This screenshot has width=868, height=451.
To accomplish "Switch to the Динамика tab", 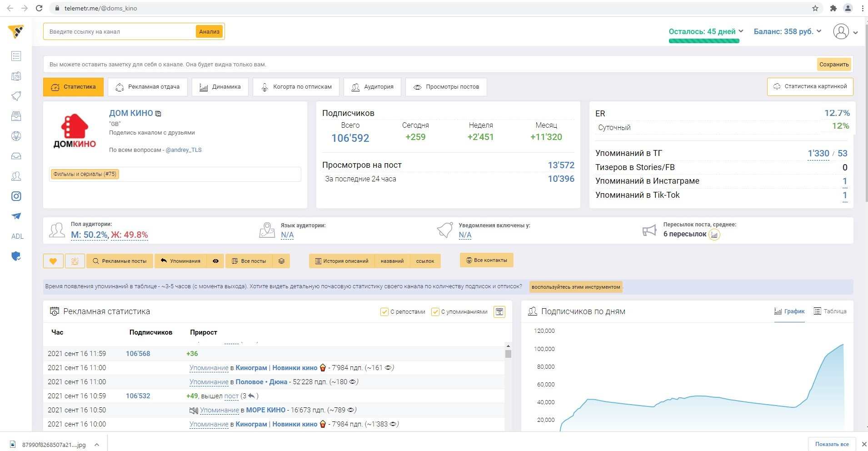I will (220, 87).
